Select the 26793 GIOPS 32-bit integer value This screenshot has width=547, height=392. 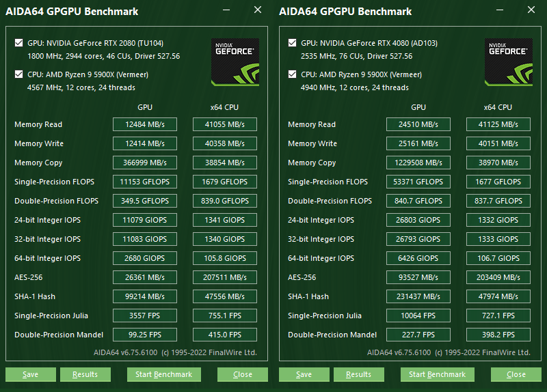418,240
